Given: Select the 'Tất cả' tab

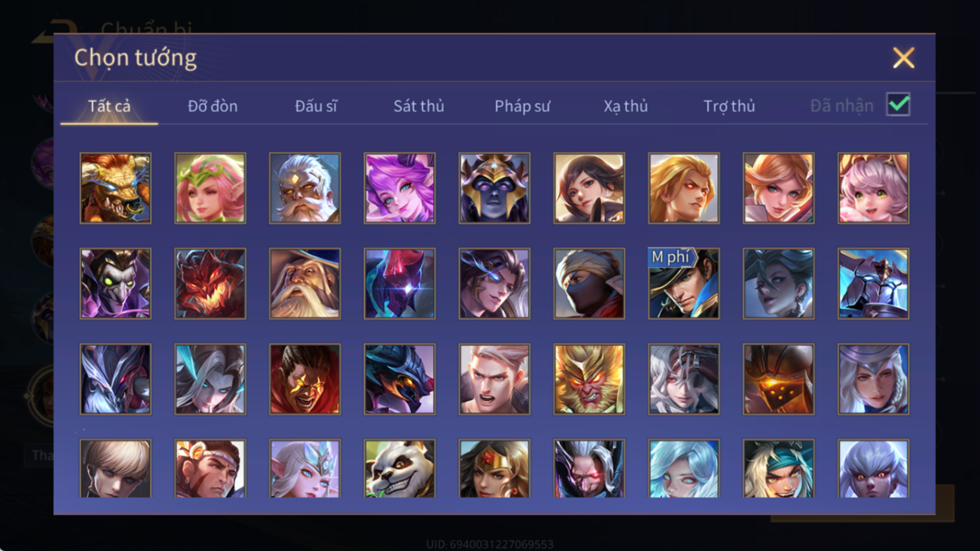Looking at the screenshot, I should (109, 106).
